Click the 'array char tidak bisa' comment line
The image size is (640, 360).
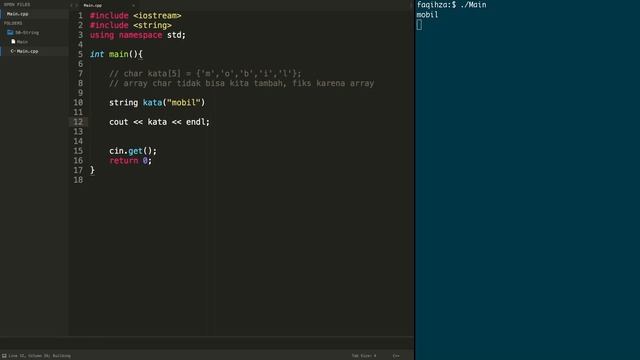(x=242, y=83)
